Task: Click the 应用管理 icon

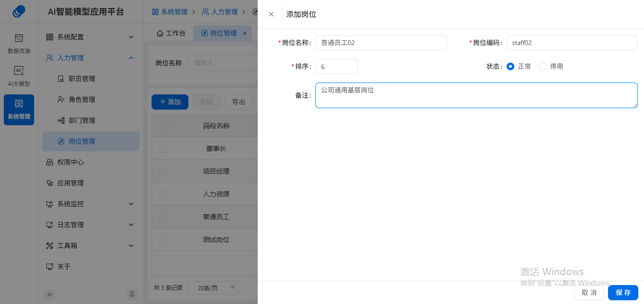Action: click(50, 183)
